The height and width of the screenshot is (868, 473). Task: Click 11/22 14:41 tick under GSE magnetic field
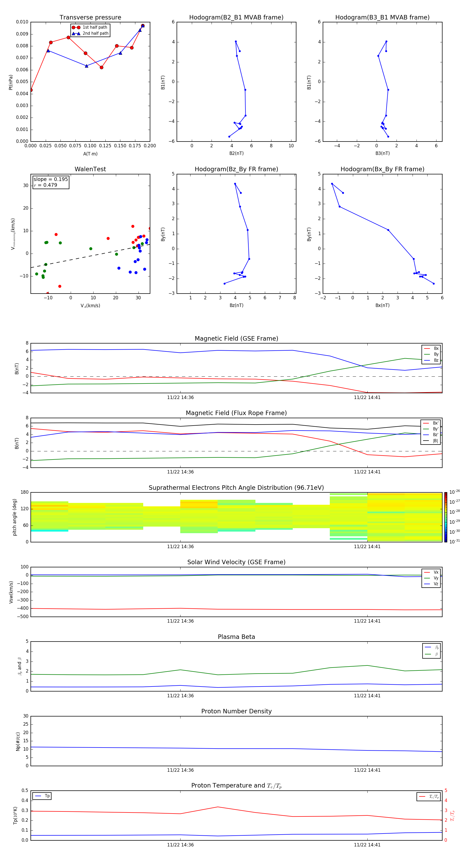(x=367, y=398)
